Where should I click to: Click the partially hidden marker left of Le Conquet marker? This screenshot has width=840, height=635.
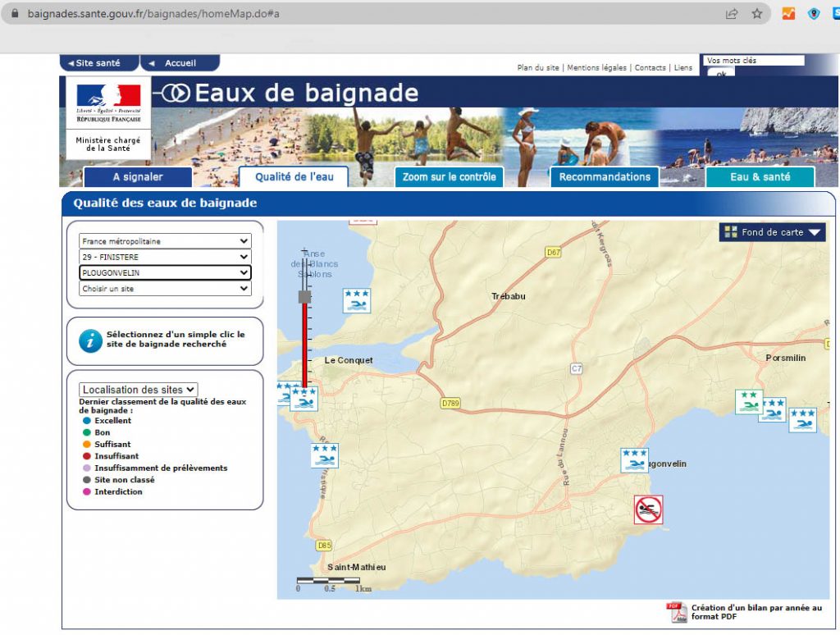pos(283,393)
